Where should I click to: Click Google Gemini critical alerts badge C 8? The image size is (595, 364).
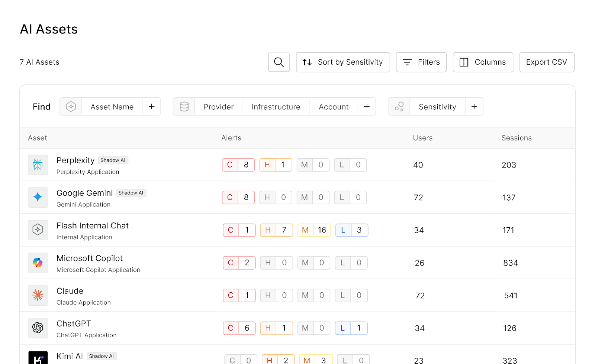coord(238,197)
